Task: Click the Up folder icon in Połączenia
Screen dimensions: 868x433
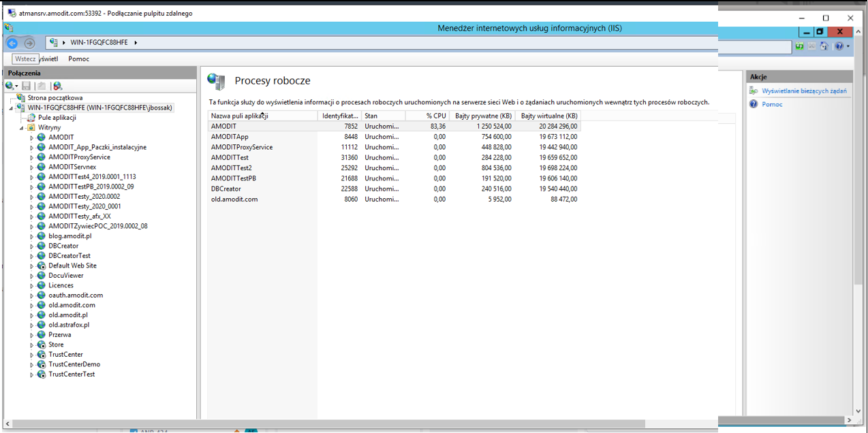Action: (42, 86)
